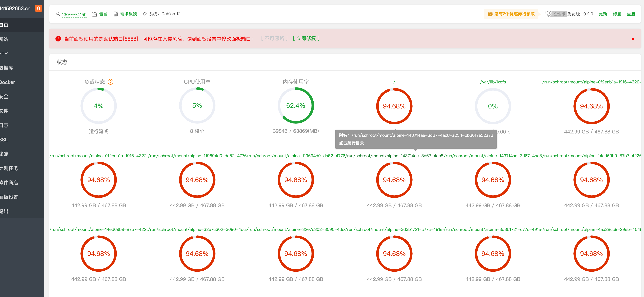Click the 需求反馈 link
This screenshot has height=297, width=644.
[128, 14]
